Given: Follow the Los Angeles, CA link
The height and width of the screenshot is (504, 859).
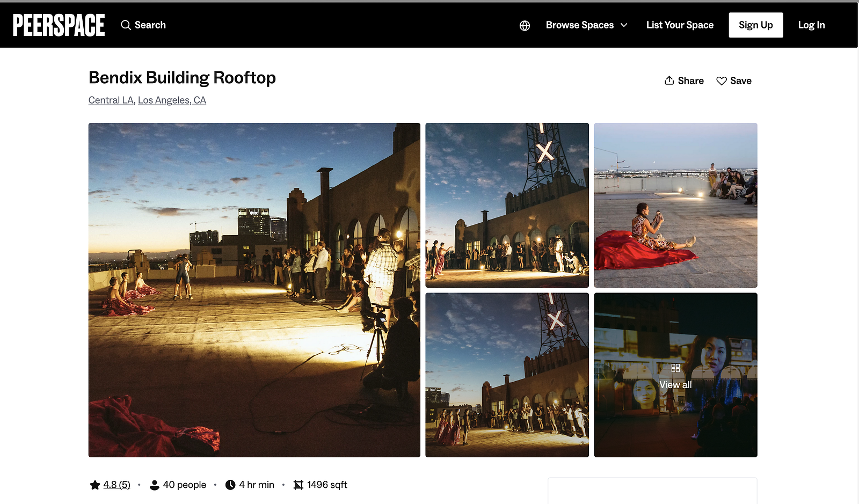Looking at the screenshot, I should (x=172, y=100).
